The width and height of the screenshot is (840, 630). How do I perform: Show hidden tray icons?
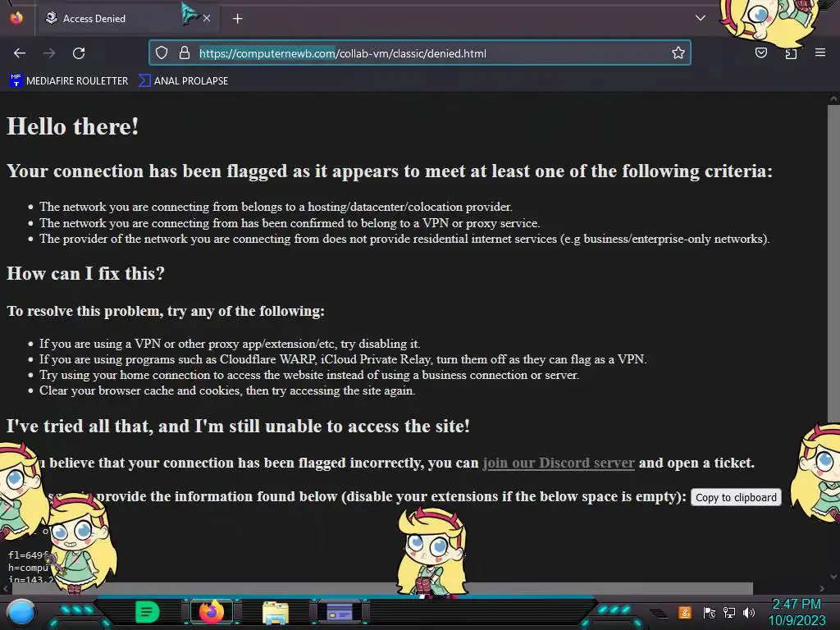pyautogui.click(x=659, y=613)
